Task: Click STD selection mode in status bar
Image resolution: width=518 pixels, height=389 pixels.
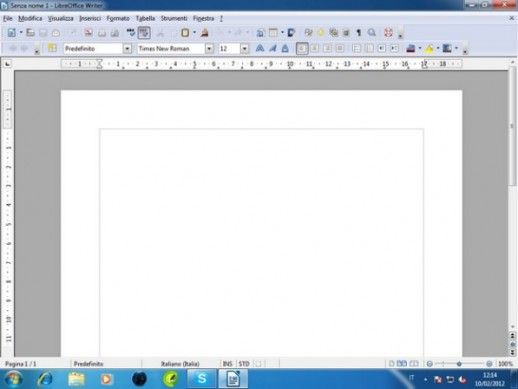Action: [244, 364]
